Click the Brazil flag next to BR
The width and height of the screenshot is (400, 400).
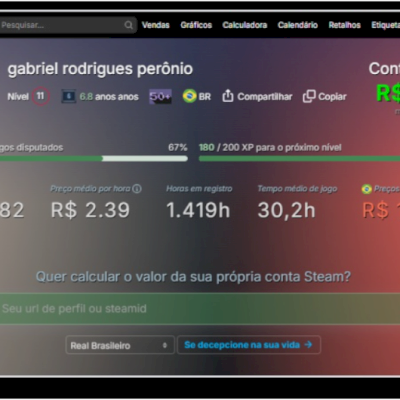[189, 96]
